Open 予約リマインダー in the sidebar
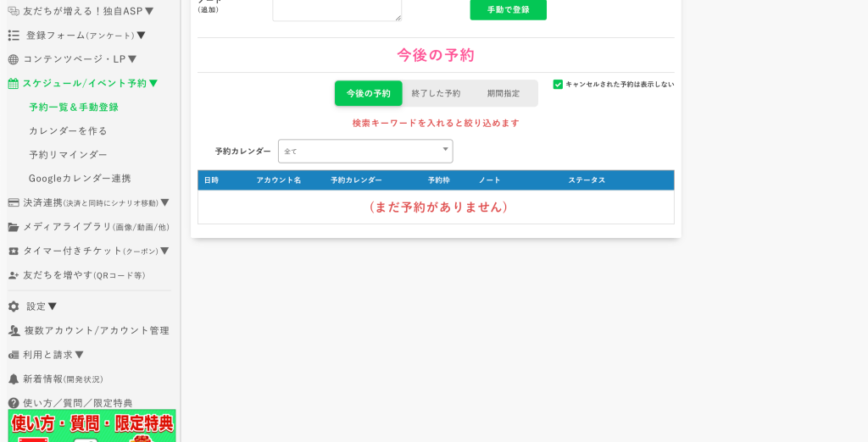The height and width of the screenshot is (442, 868). (68, 155)
